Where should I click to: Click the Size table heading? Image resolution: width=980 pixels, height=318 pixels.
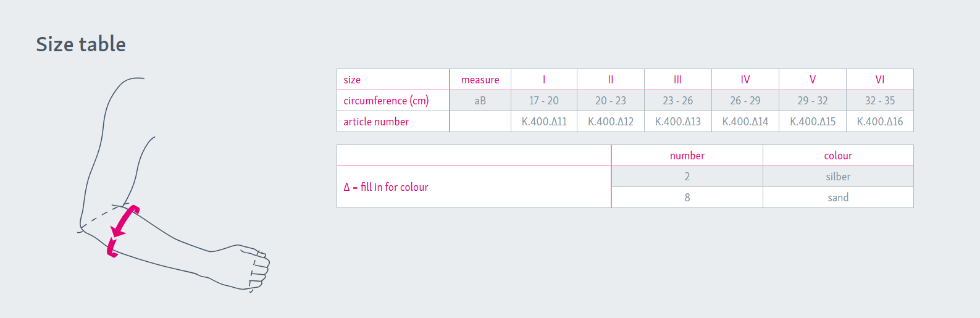[x=81, y=44]
